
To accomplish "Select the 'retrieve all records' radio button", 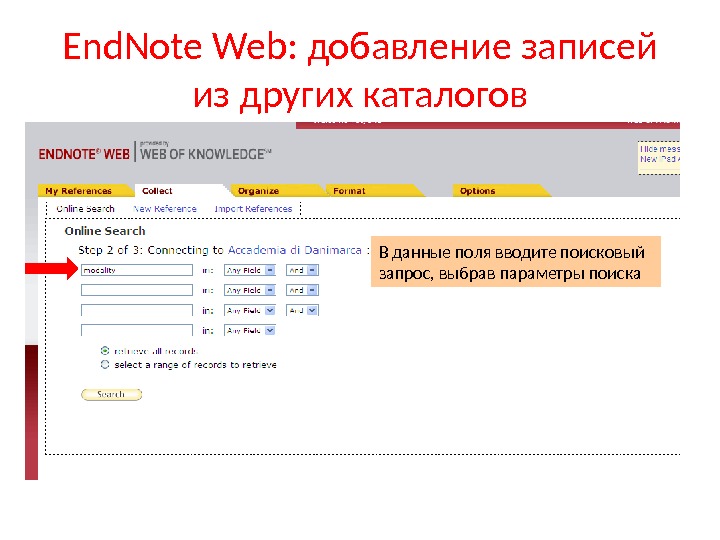I will point(105,351).
